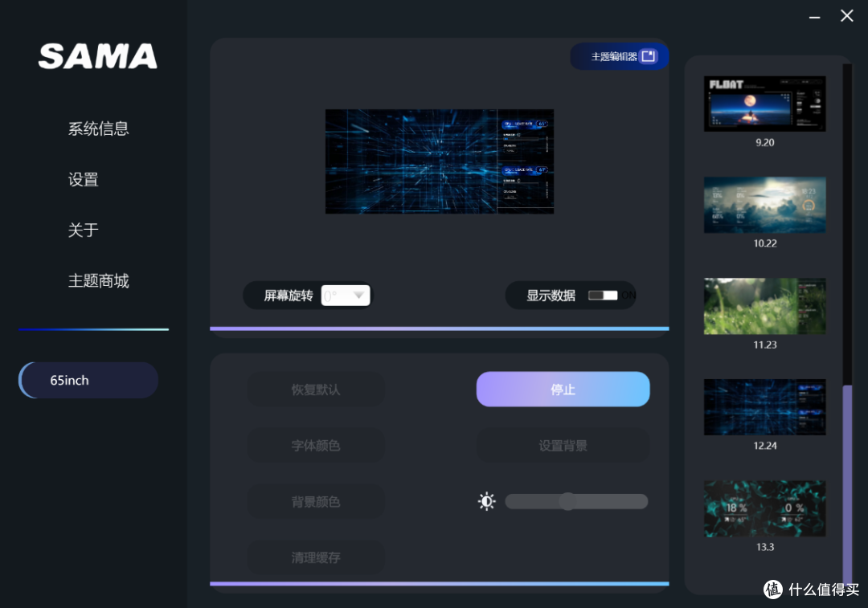
Task: Click the 12.24 theme label
Action: (x=765, y=446)
